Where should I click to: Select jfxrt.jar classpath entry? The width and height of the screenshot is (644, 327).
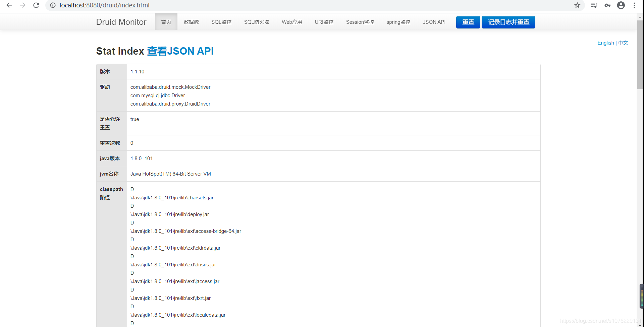[170, 298]
